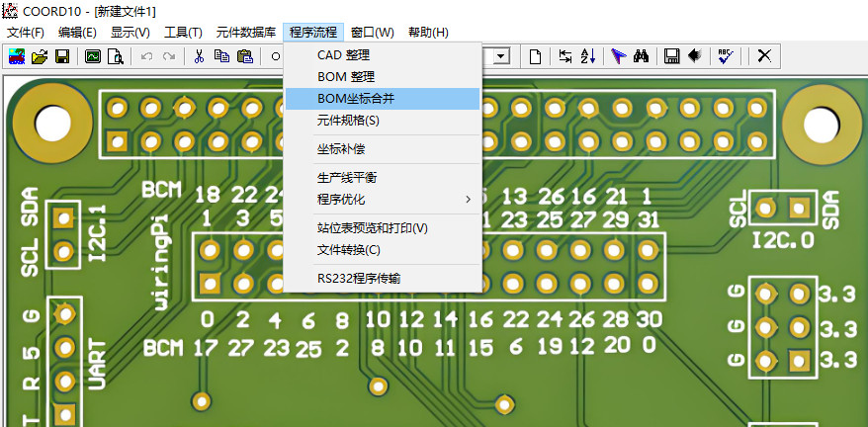Click the Undo arrow icon
Screen dimensions: 868x427
click(146, 56)
